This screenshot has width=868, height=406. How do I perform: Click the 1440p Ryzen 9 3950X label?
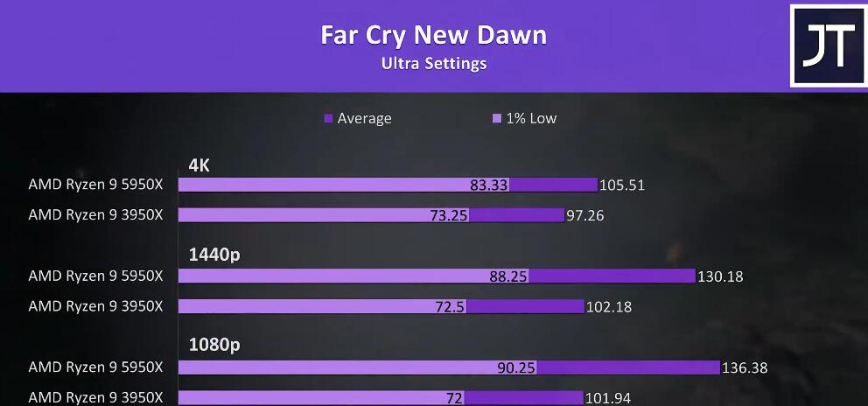[95, 305]
